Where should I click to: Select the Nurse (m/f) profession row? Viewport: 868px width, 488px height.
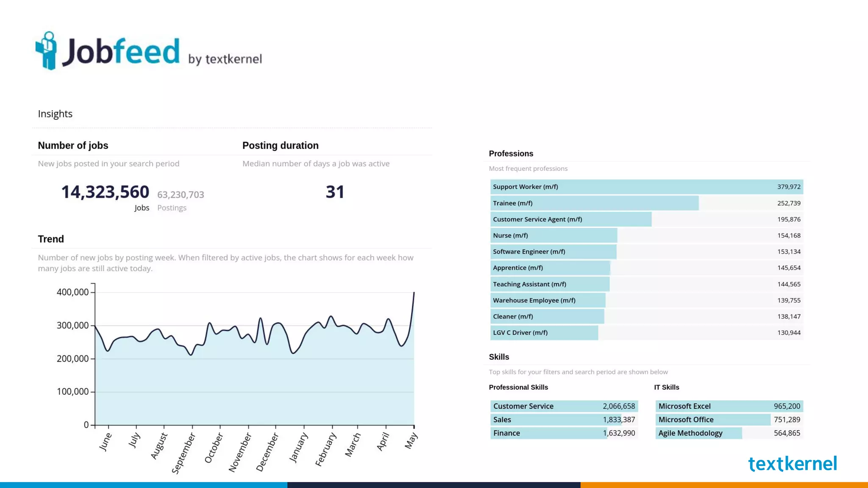pos(554,236)
